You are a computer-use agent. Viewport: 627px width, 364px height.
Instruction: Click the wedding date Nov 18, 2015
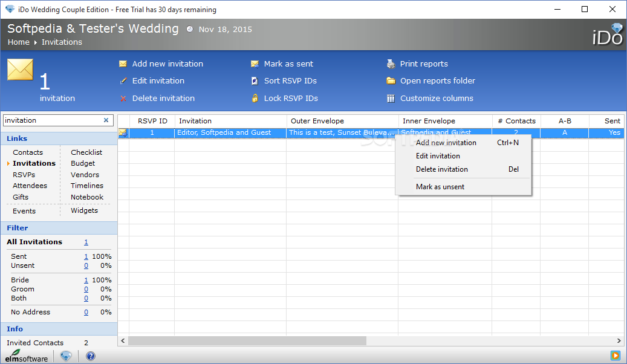click(225, 29)
